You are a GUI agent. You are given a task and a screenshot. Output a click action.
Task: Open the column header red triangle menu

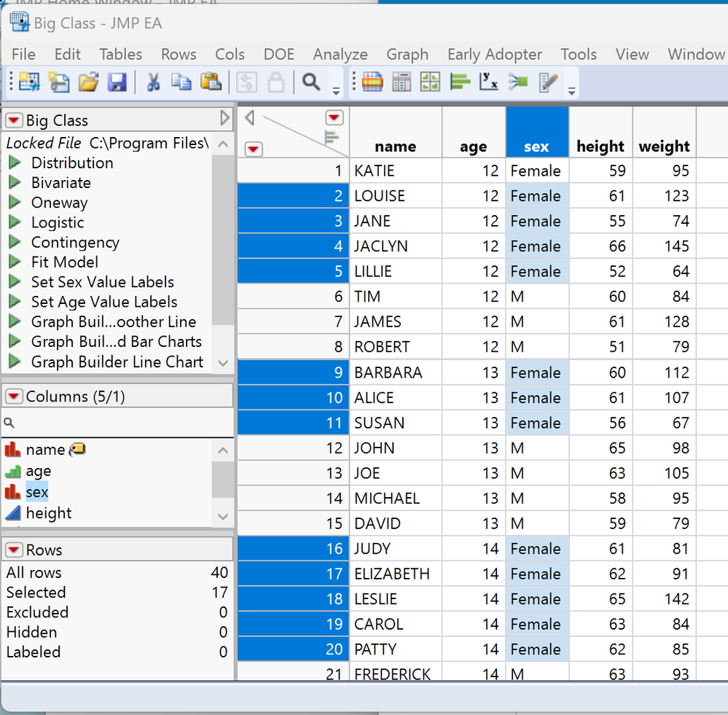click(334, 118)
